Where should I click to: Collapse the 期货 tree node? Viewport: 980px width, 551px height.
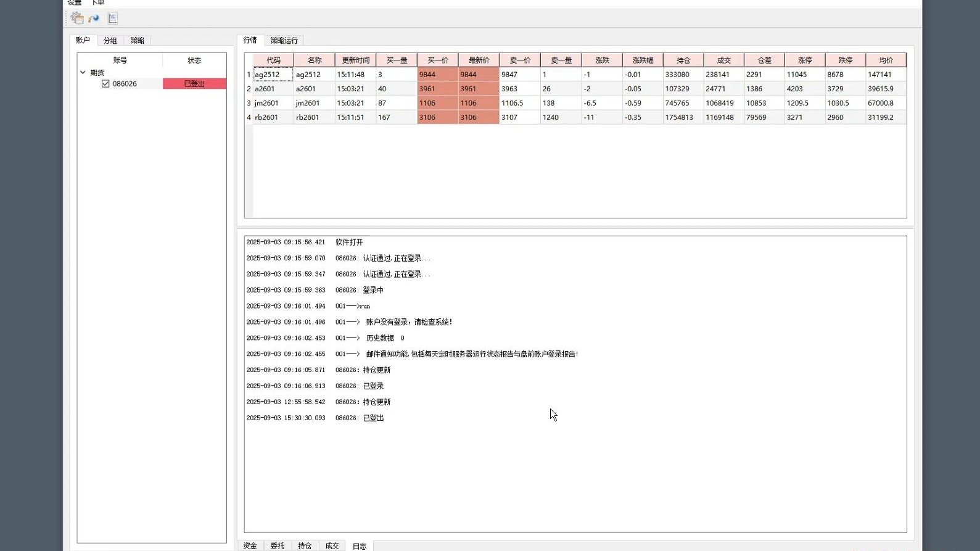83,72
